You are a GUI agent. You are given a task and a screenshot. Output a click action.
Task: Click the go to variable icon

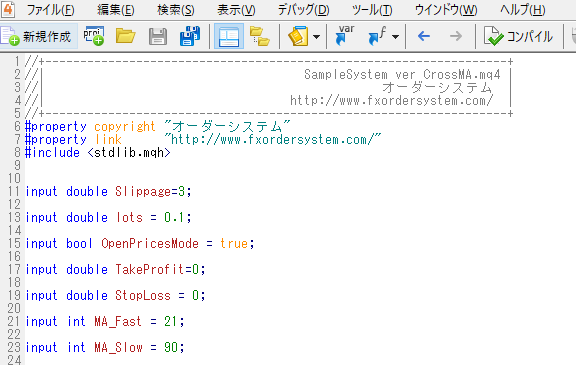click(x=345, y=35)
